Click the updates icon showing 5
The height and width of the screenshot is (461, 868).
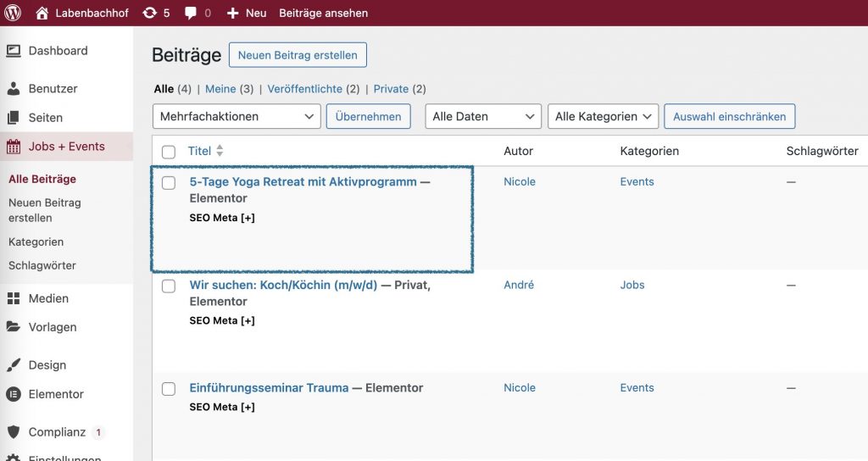coord(150,13)
